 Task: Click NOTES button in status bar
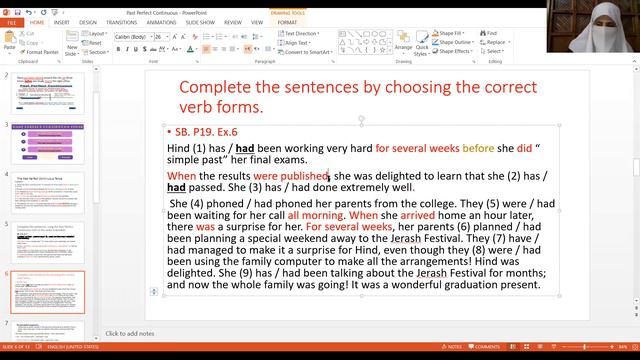(x=451, y=347)
